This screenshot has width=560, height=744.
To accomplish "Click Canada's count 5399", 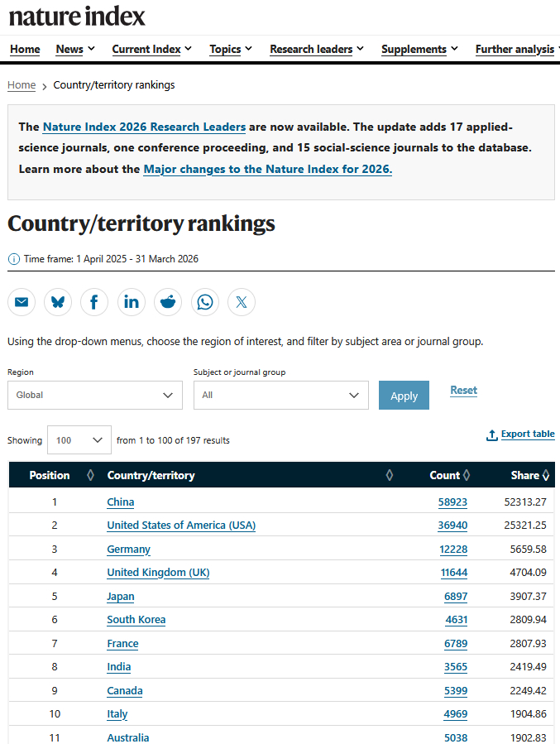I will tap(456, 691).
